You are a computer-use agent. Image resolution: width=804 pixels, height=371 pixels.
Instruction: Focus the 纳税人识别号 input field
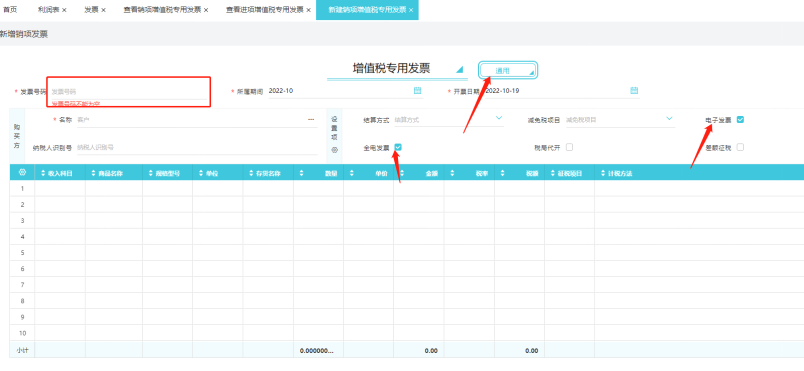point(197,148)
